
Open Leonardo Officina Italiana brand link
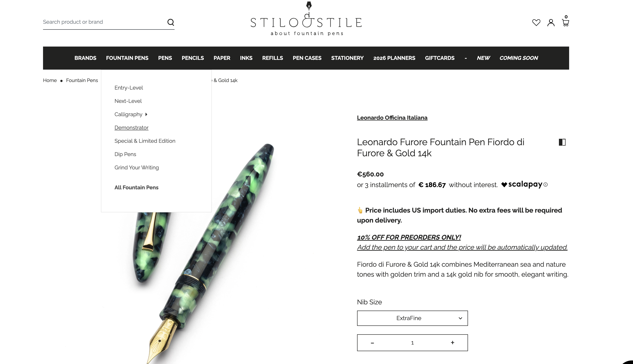(392, 118)
